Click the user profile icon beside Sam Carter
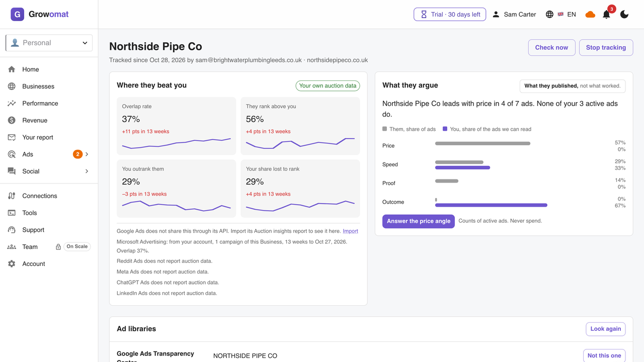 coord(496,14)
